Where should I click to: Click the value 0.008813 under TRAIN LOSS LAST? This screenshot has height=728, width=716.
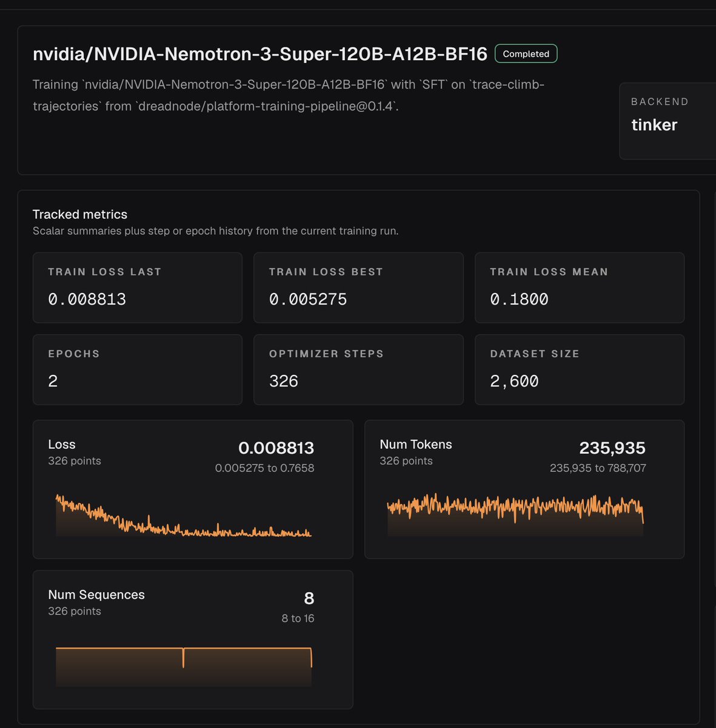coord(87,299)
